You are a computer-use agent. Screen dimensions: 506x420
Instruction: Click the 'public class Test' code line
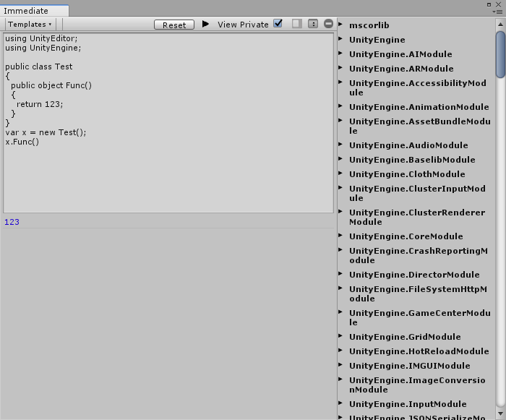39,67
